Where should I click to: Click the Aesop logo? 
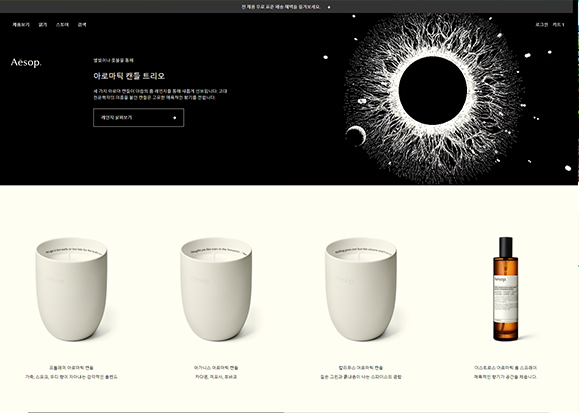(26, 62)
